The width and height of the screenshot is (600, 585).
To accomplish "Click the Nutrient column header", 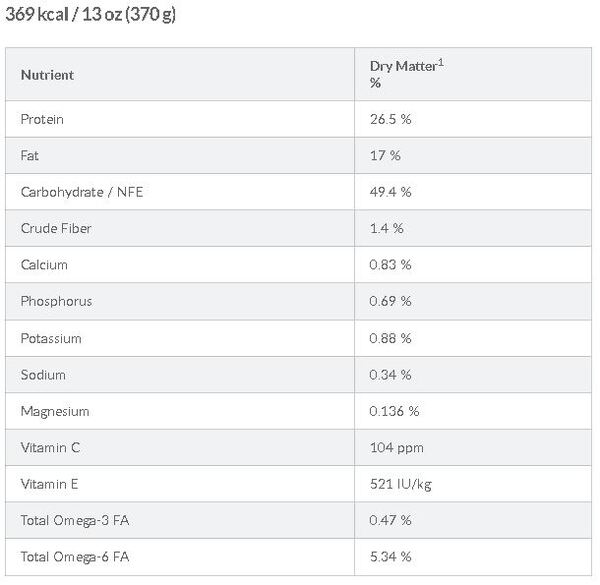I will (x=47, y=75).
